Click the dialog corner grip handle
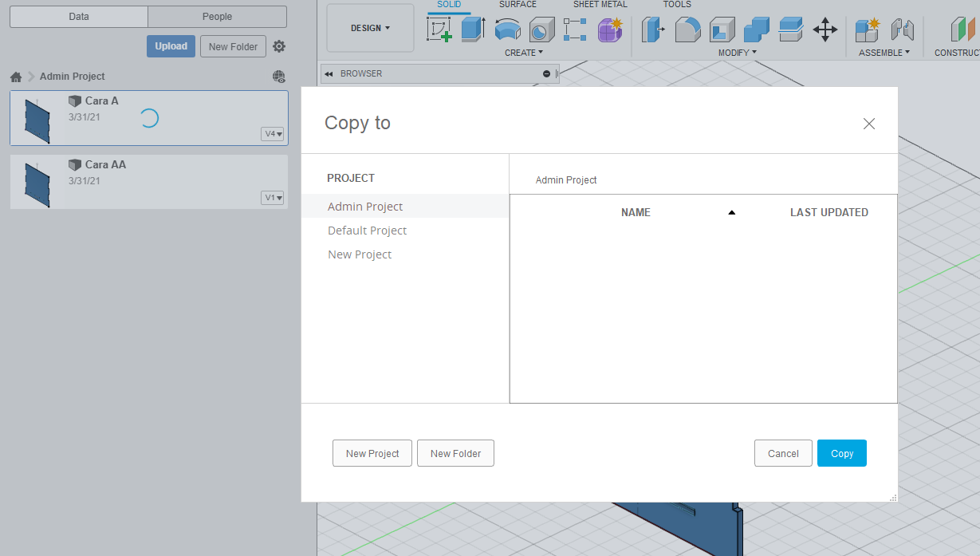 [893, 497]
